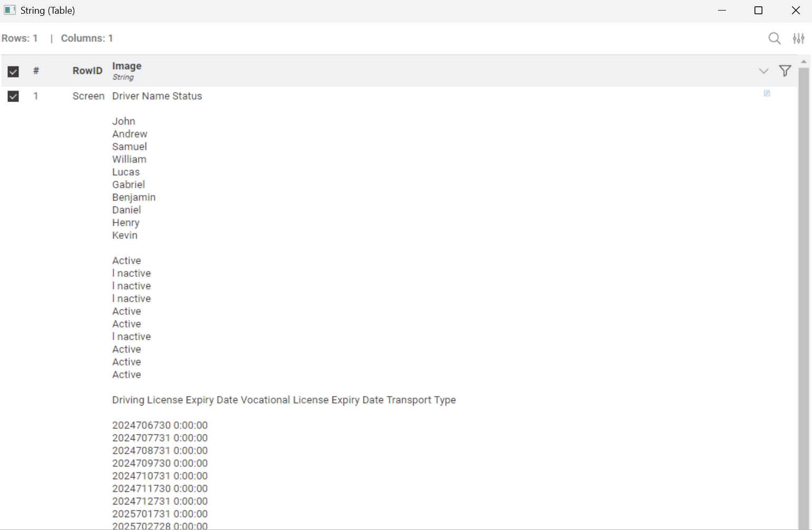Click the scrollbar up arrow
This screenshot has width=812, height=530.
[804, 62]
